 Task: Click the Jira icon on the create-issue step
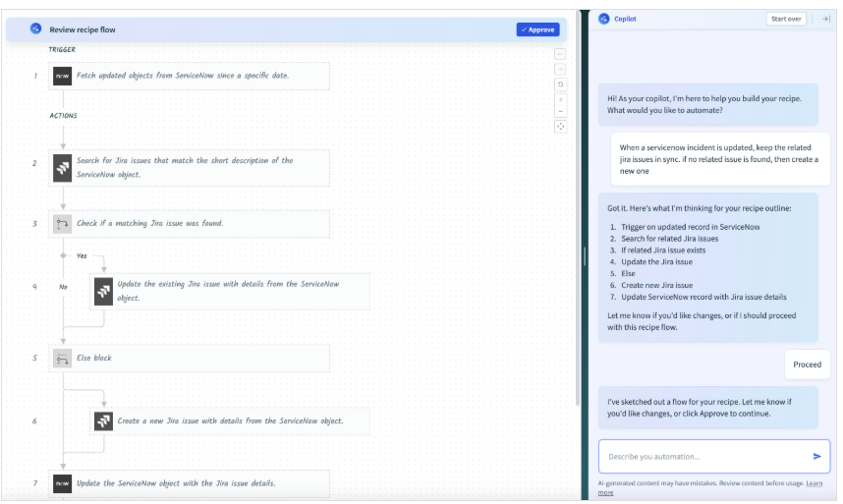[103, 420]
